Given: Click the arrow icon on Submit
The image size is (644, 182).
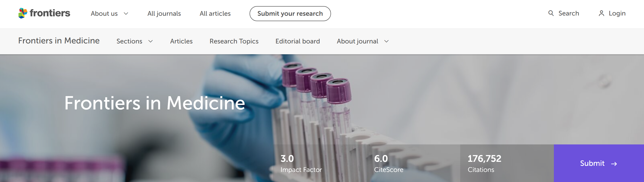Looking at the screenshot, I should 614,164.
